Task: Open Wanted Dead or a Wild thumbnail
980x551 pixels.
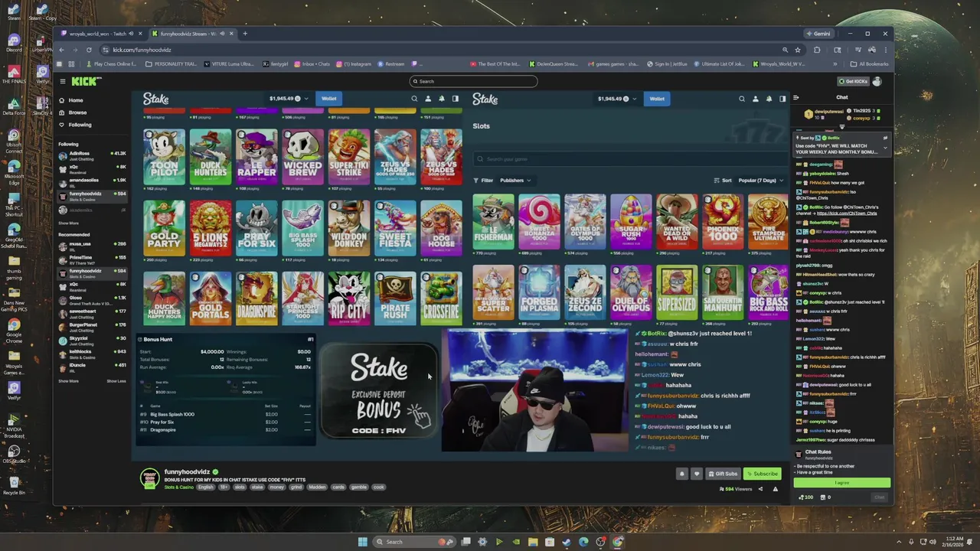Action: point(677,223)
